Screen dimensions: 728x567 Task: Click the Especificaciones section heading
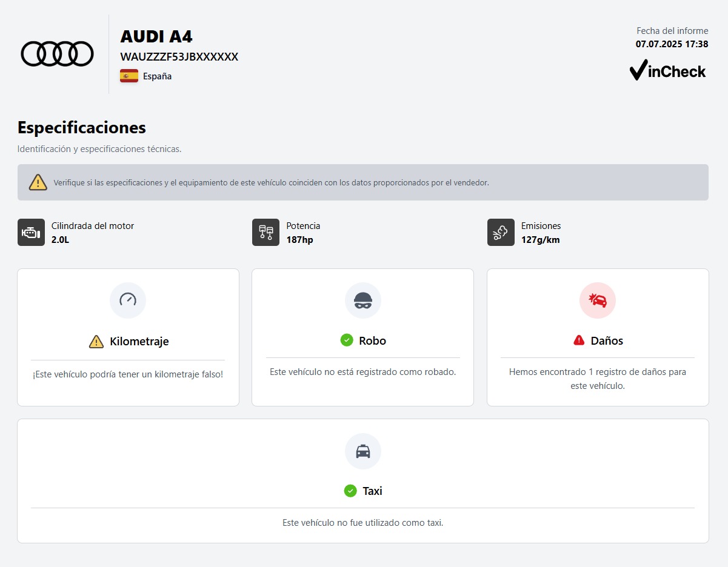(82, 128)
